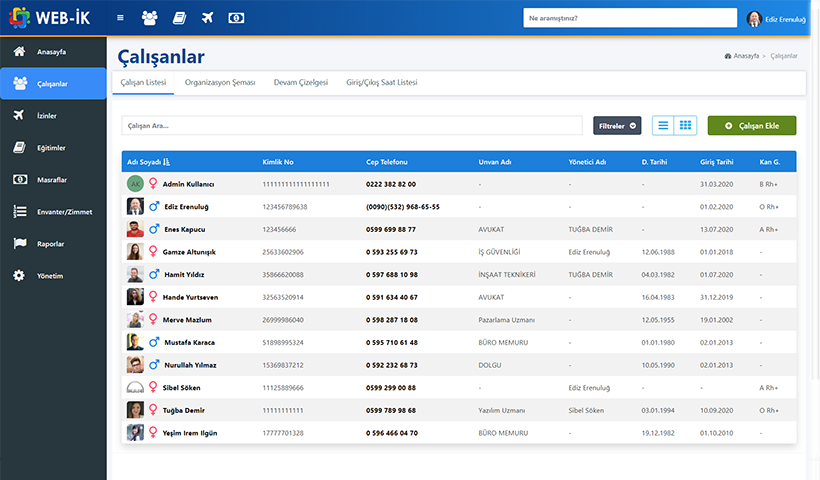820x480 pixels.
Task: Click the home icon in sidebar
Action: [19, 51]
